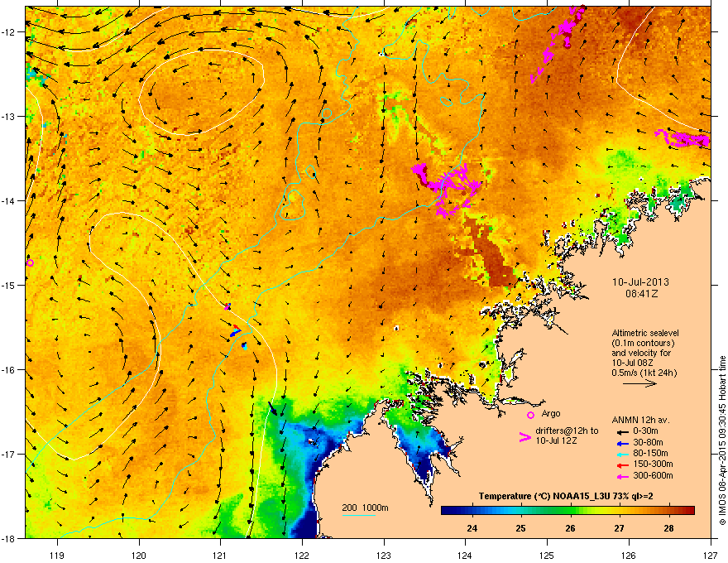Image resolution: width=728 pixels, height=563 pixels.
Task: Click the '0-30m' depth label
Action: pyautogui.click(x=645, y=431)
